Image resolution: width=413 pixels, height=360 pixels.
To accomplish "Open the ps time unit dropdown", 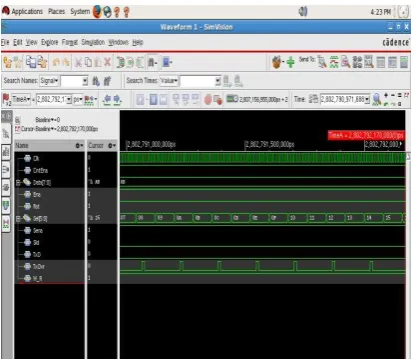I will tap(78, 99).
